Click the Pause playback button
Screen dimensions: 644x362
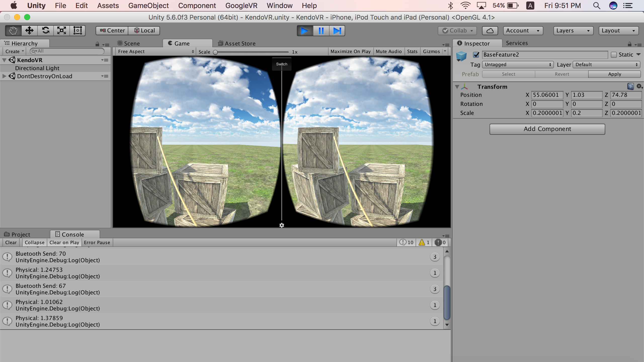(321, 31)
